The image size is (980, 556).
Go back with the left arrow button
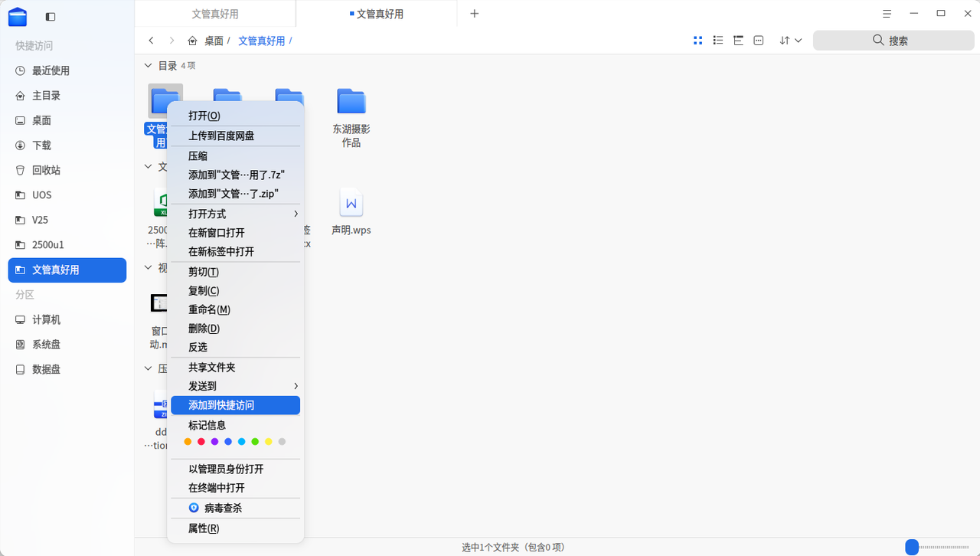click(x=152, y=41)
